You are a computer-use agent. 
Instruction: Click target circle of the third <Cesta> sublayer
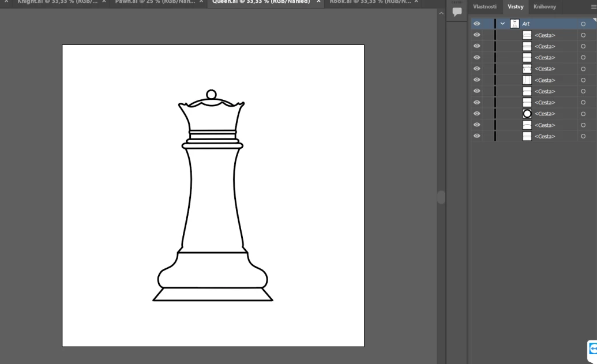tap(583, 58)
